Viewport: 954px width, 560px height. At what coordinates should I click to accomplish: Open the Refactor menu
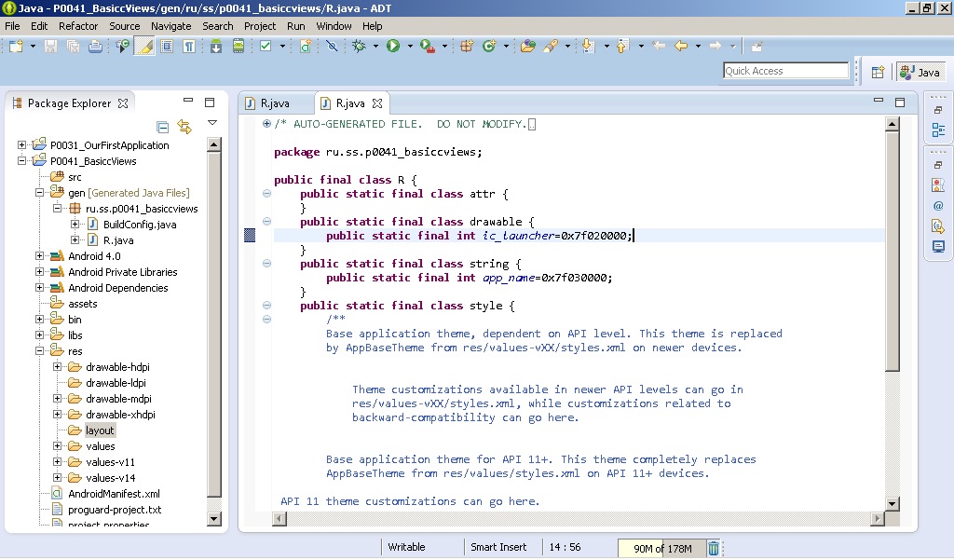(78, 26)
